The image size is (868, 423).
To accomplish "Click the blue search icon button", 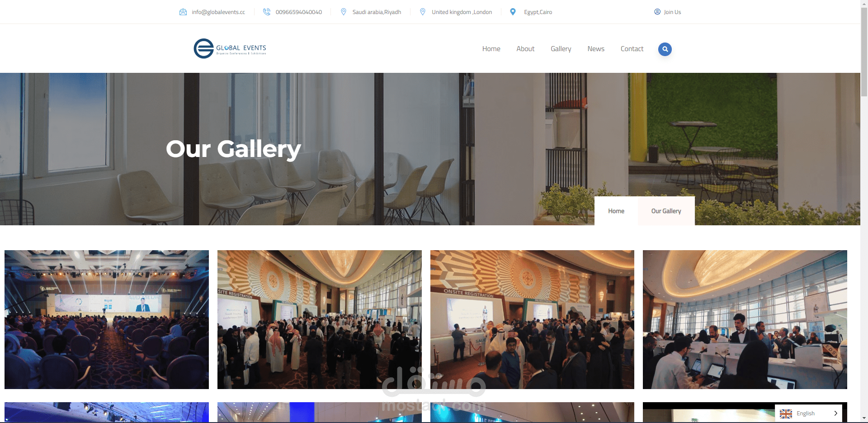I will (x=665, y=49).
